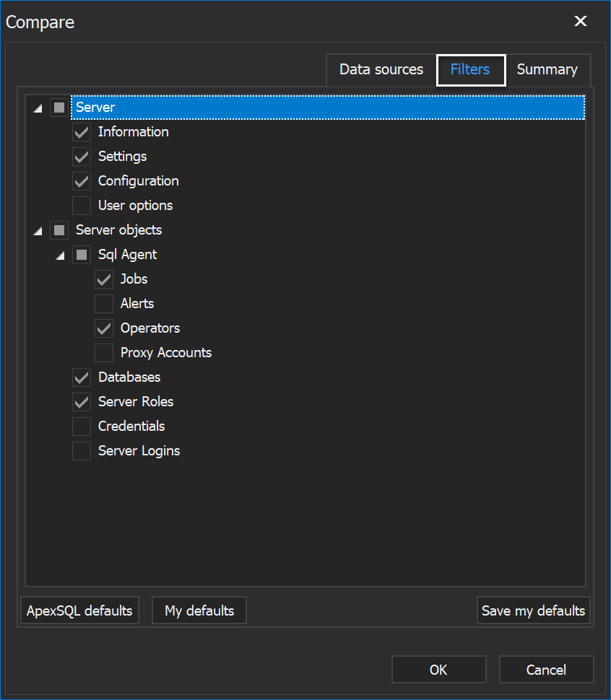Confirm the dialog with OK
Image resolution: width=611 pixels, height=700 pixels.
pos(438,670)
